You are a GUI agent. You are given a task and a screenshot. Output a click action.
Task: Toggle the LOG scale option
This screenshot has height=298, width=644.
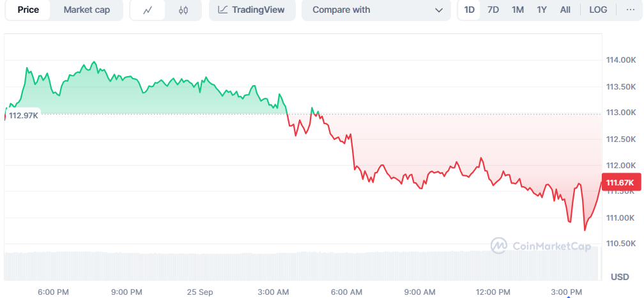tap(598, 10)
